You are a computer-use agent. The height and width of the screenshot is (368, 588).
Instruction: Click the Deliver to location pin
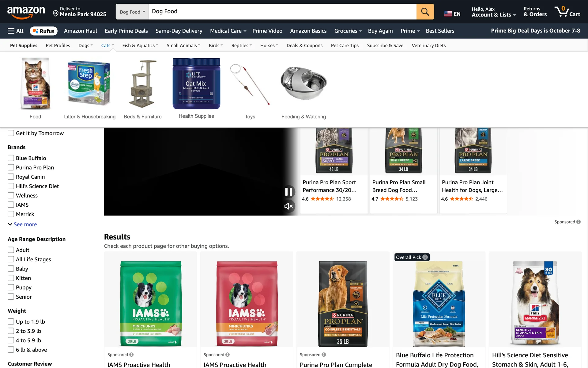(55, 13)
